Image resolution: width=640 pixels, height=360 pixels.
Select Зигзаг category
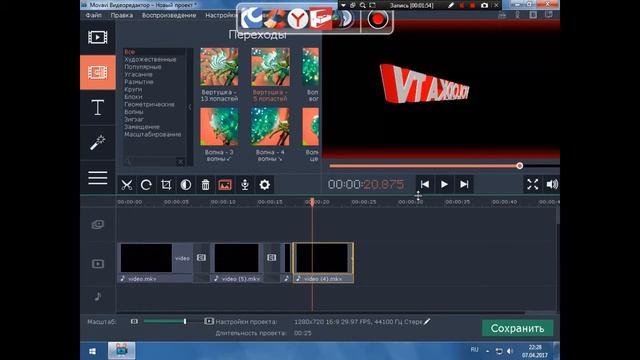[x=134, y=119]
